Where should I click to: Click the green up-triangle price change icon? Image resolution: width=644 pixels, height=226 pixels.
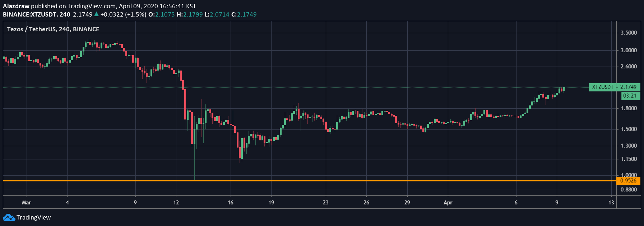pos(96,14)
